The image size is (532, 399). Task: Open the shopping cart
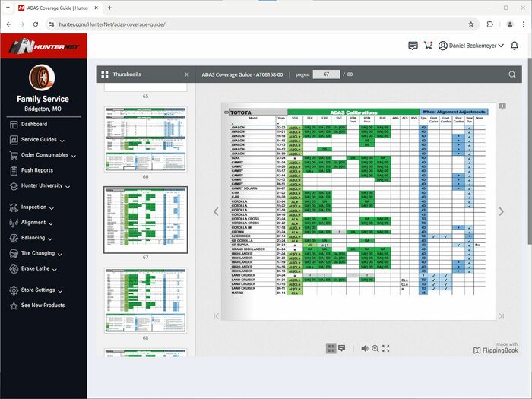point(428,46)
